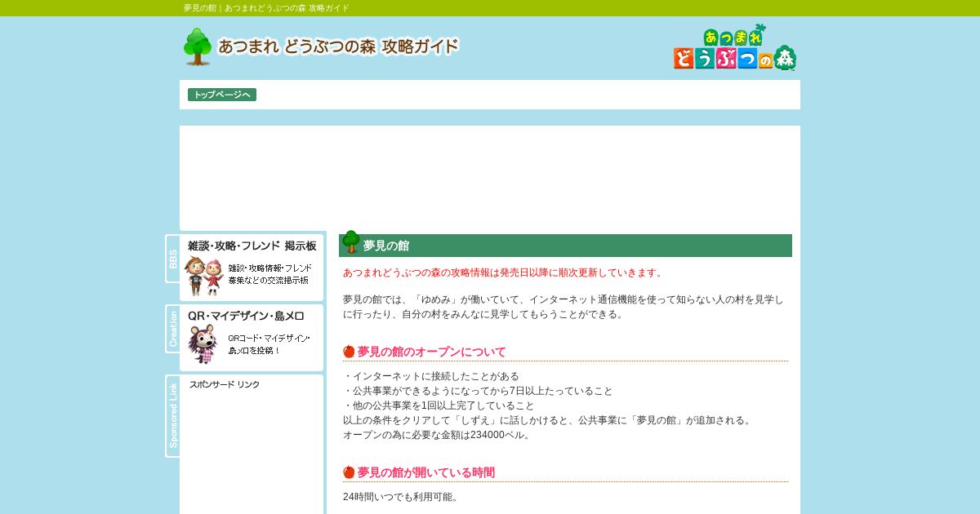The image size is (980, 514).
Task: Click the 他の公共事業を1回以上完了 bullet line
Action: point(439,405)
